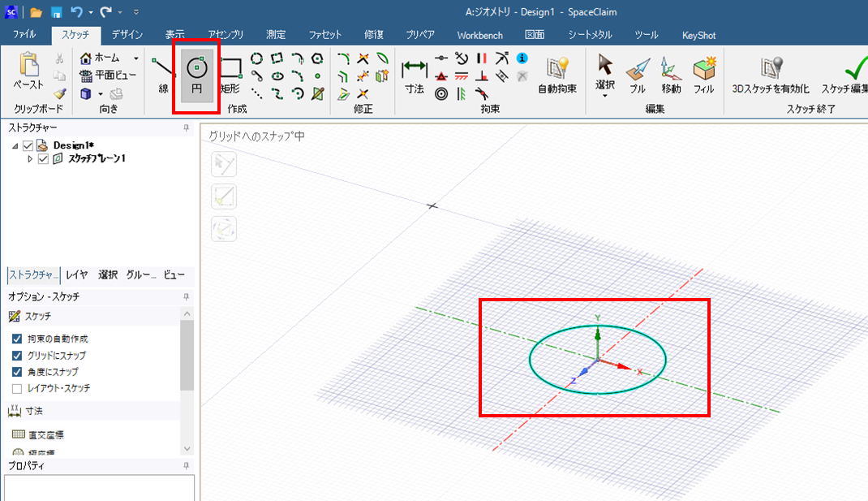
Task: Toggle 角度にスナップ checkbox
Action: point(17,372)
